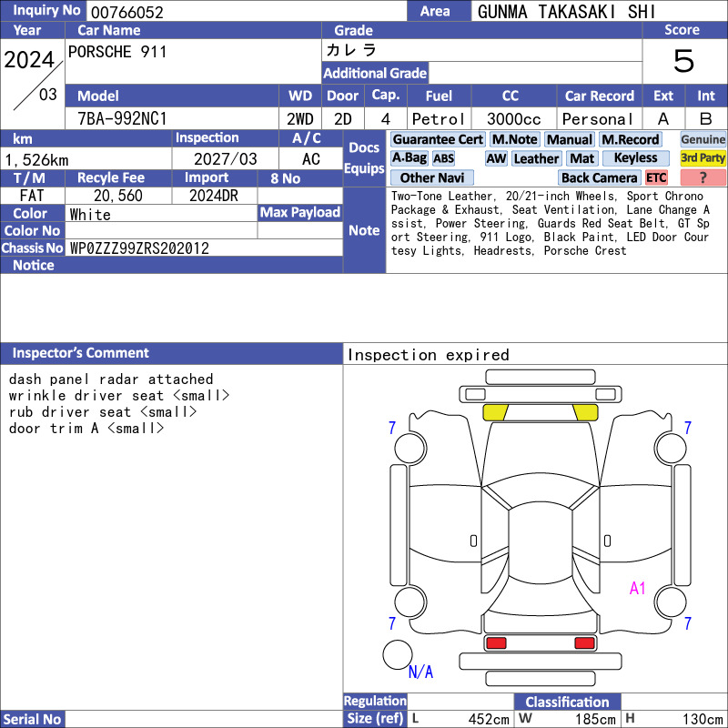Click comment dash panel radar attached
The height and width of the screenshot is (728, 728).
(x=111, y=379)
